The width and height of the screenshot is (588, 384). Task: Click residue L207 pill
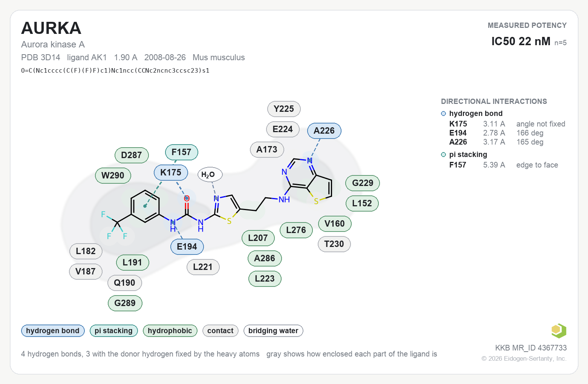[258, 238]
